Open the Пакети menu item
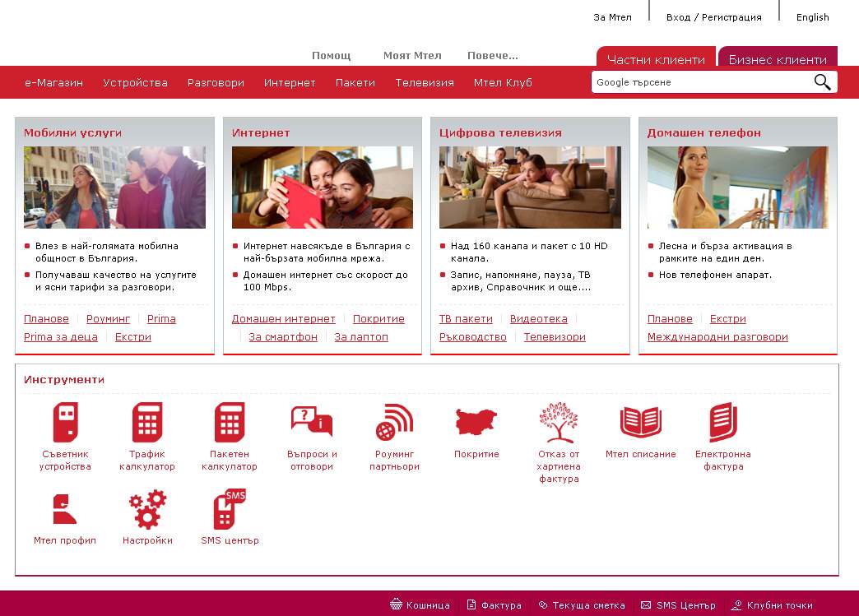Viewport: 859px width, 616px height. pyautogui.click(x=355, y=83)
